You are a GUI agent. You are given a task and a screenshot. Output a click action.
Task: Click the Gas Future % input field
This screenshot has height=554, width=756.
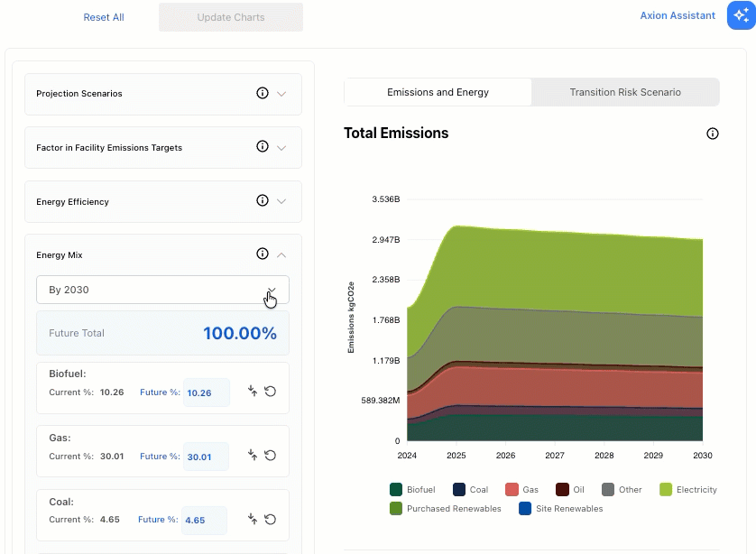point(207,457)
